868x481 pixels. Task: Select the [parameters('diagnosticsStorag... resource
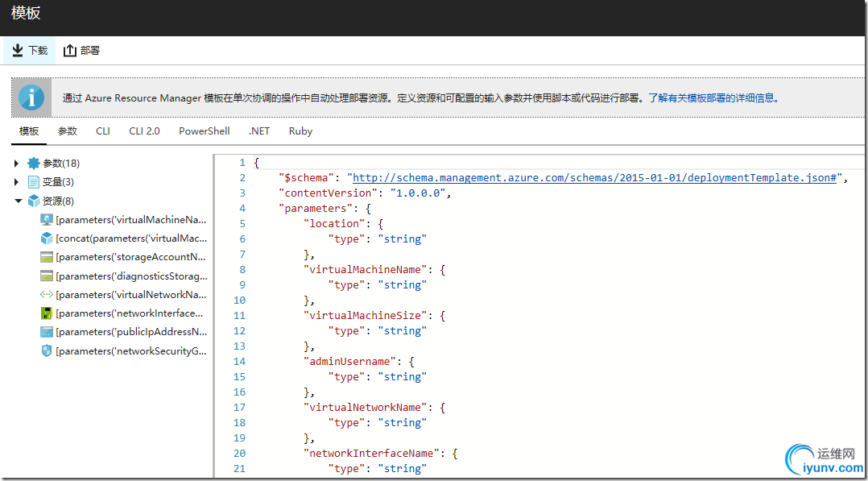tap(132, 276)
